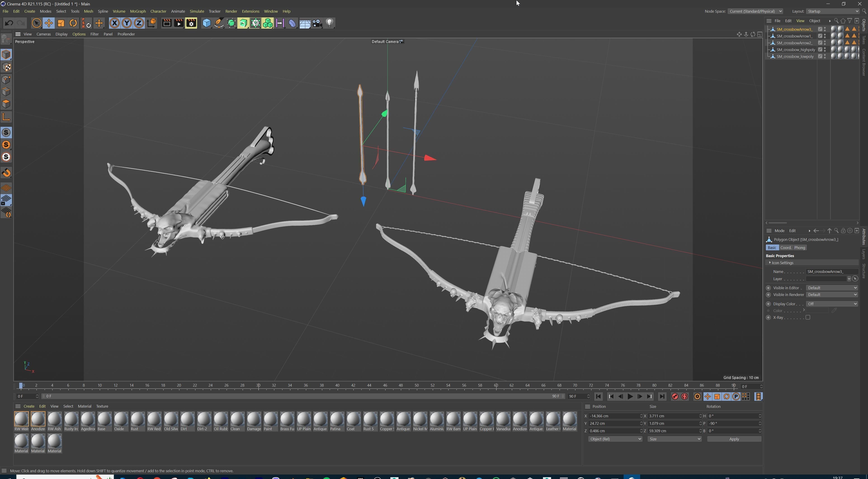
Task: Open the Node Space dropdown
Action: click(x=755, y=11)
